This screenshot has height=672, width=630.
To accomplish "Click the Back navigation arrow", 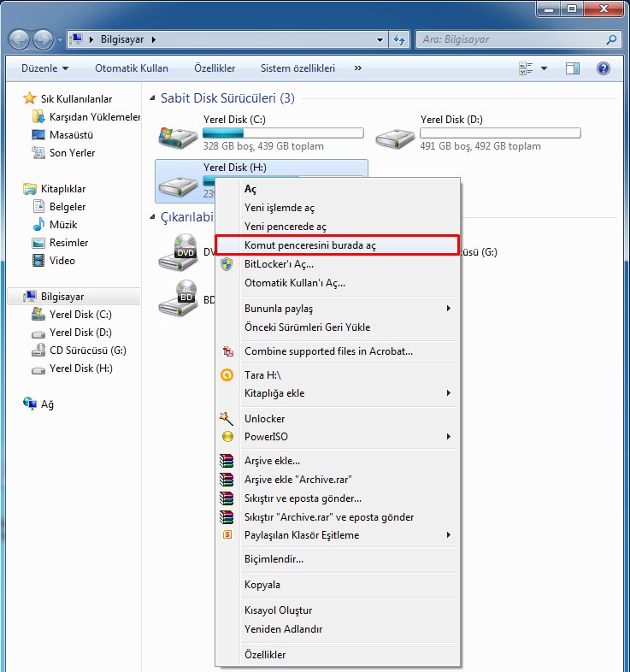I will click(x=20, y=39).
